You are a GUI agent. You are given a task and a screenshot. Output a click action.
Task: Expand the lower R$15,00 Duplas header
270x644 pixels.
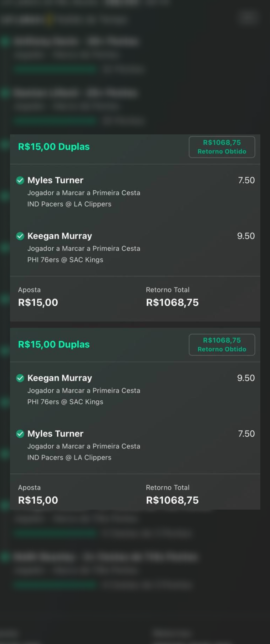[x=54, y=344]
